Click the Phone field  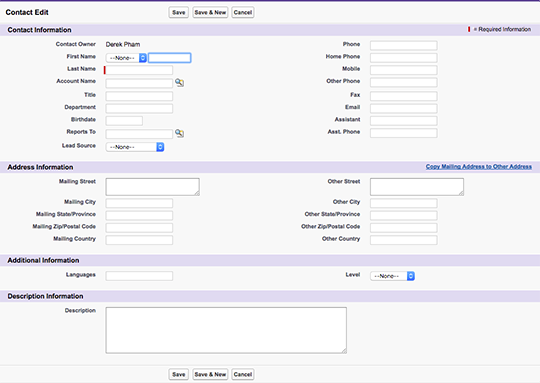tap(404, 45)
